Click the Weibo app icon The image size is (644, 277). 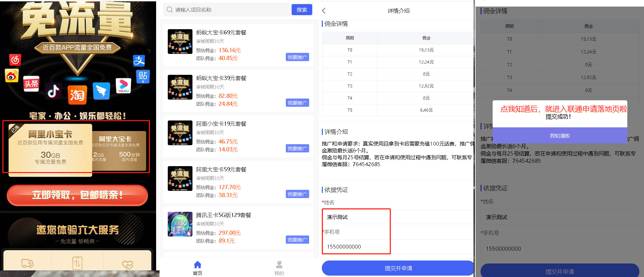click(x=12, y=76)
